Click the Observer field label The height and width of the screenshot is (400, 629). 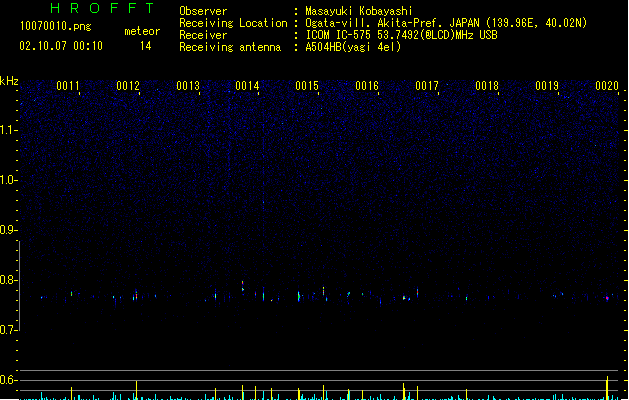click(x=203, y=11)
